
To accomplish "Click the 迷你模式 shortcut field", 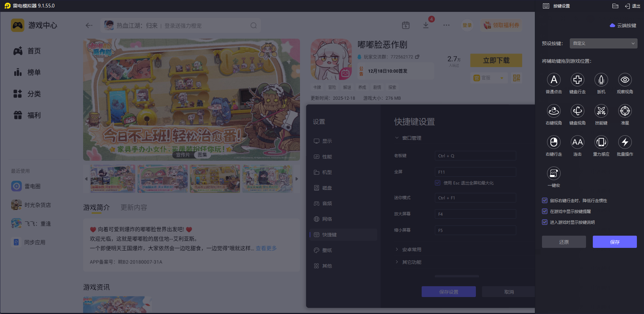I will (475, 198).
